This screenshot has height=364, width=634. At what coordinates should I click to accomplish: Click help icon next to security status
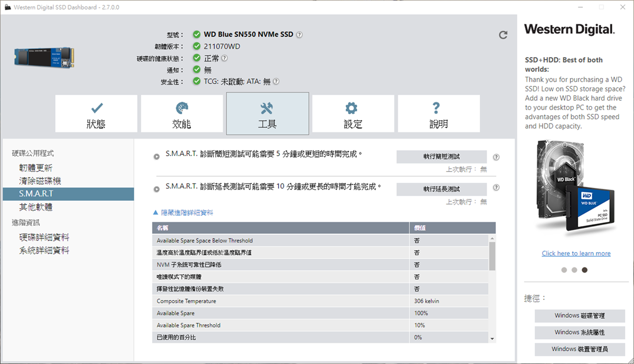[276, 81]
